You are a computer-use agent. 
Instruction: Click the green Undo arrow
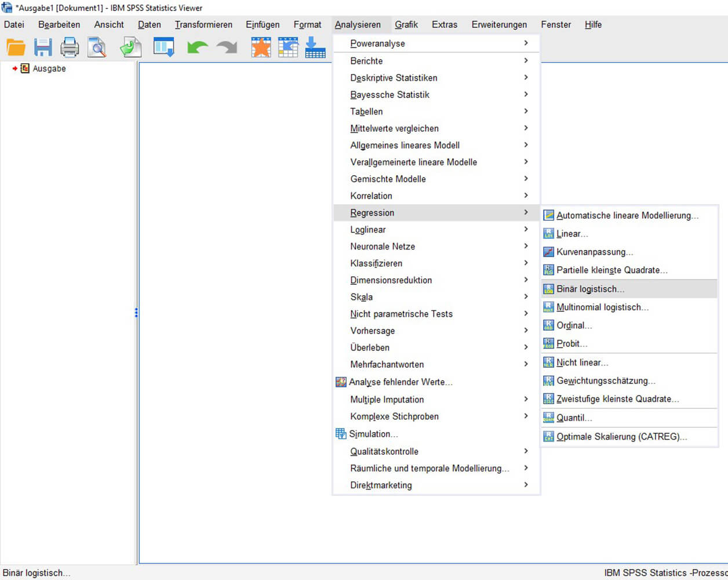point(197,48)
